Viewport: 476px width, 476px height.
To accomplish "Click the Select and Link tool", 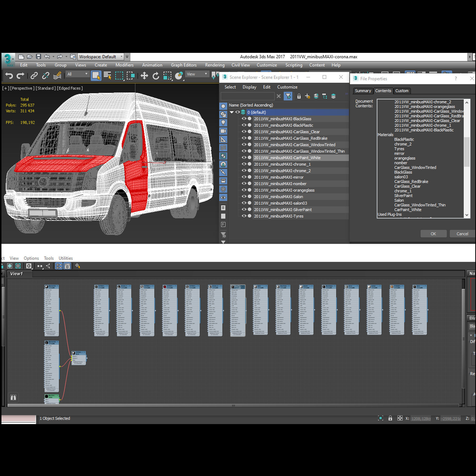I will pyautogui.click(x=34, y=76).
